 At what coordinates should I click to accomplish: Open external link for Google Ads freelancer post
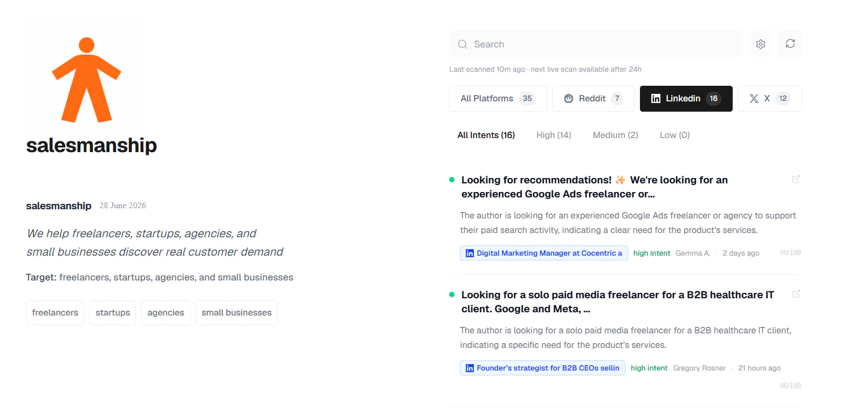pos(796,179)
